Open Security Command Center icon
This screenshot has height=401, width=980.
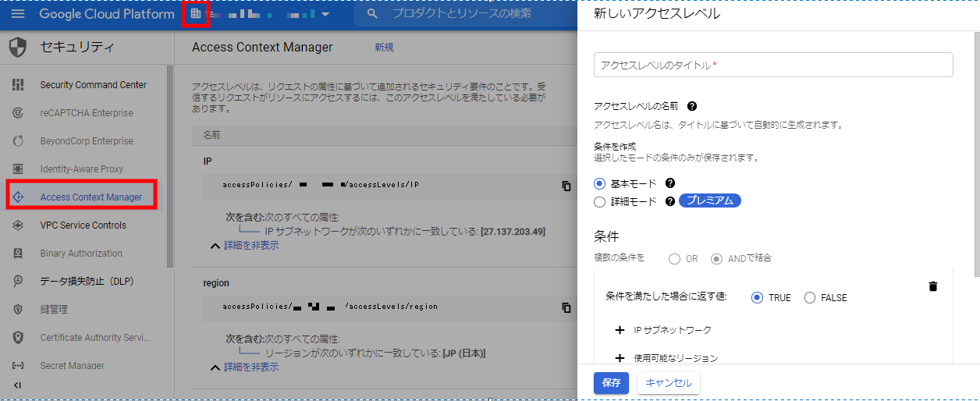18,85
